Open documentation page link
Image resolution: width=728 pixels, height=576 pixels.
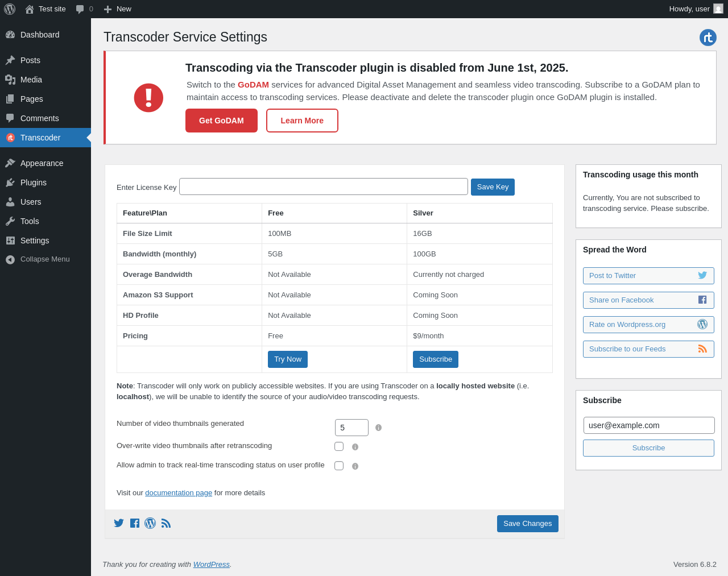(179, 493)
